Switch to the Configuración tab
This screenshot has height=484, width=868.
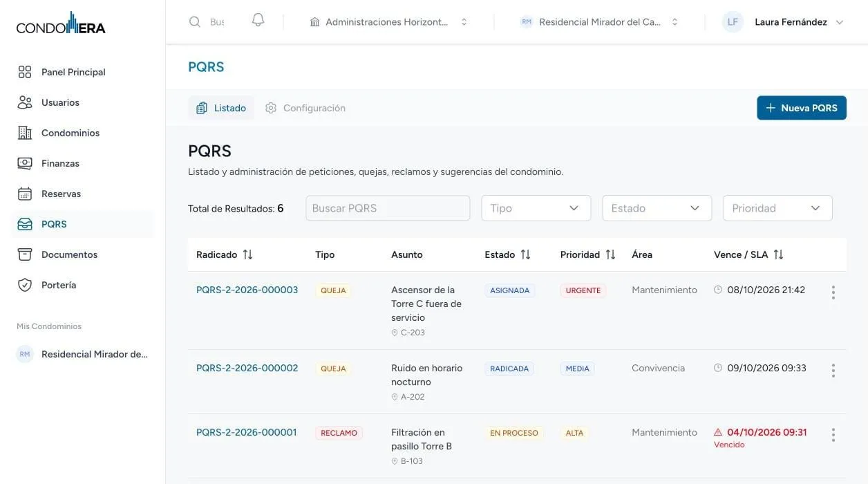[305, 108]
